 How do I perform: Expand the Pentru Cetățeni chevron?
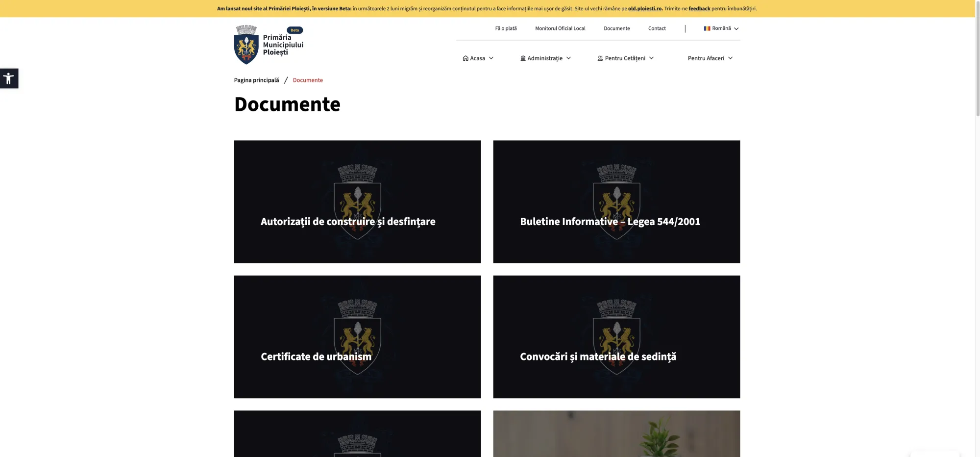click(x=651, y=58)
